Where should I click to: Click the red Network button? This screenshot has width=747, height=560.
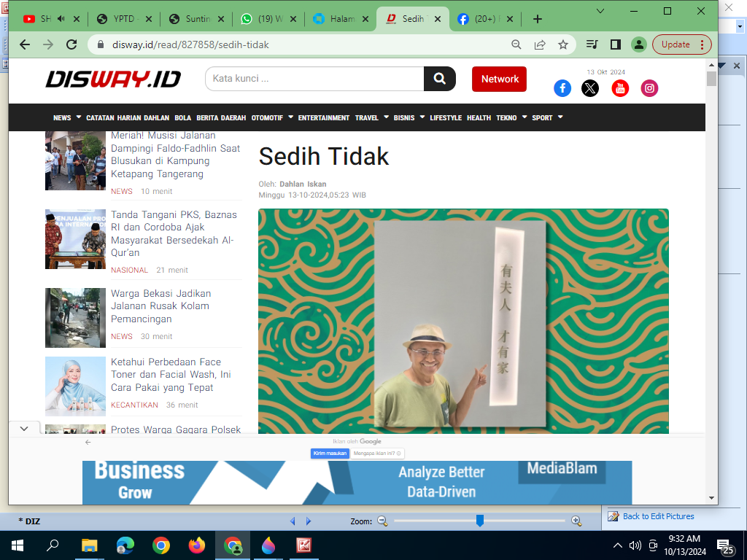pos(499,79)
